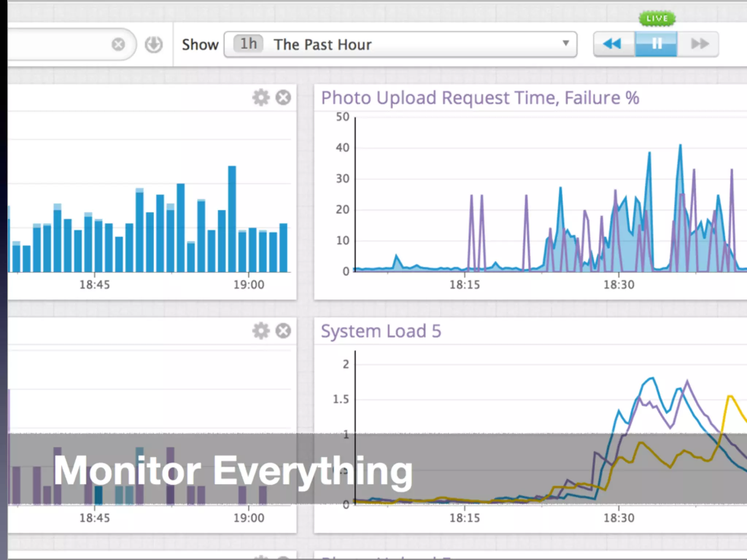The image size is (747, 560).
Task: Click the 19:00 marker on the top bar chart
Action: click(249, 284)
